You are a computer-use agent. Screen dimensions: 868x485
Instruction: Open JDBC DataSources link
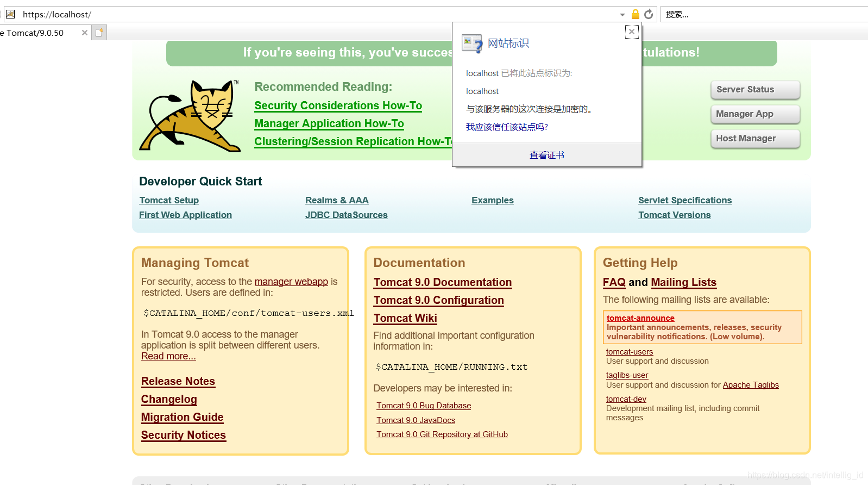click(347, 215)
